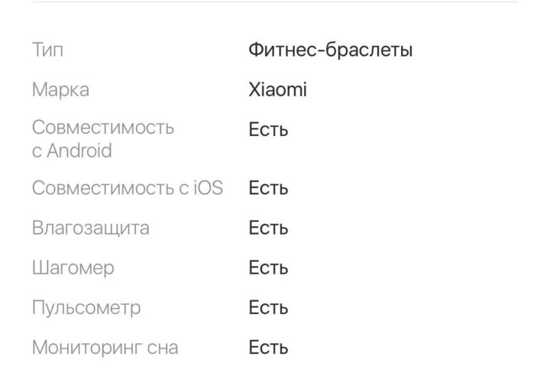Click the word Совместимость in the iOS row

point(103,188)
